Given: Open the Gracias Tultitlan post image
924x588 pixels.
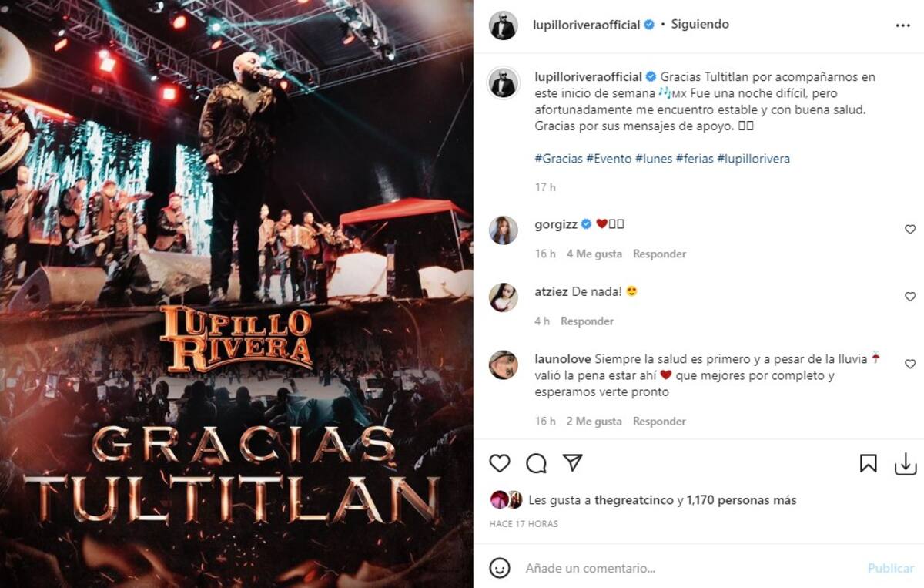Looking at the screenshot, I should tap(236, 294).
